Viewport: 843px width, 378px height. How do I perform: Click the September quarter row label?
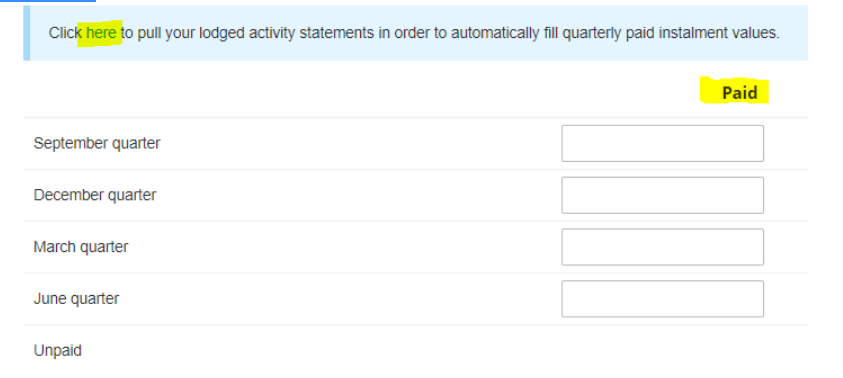pyautogui.click(x=97, y=144)
